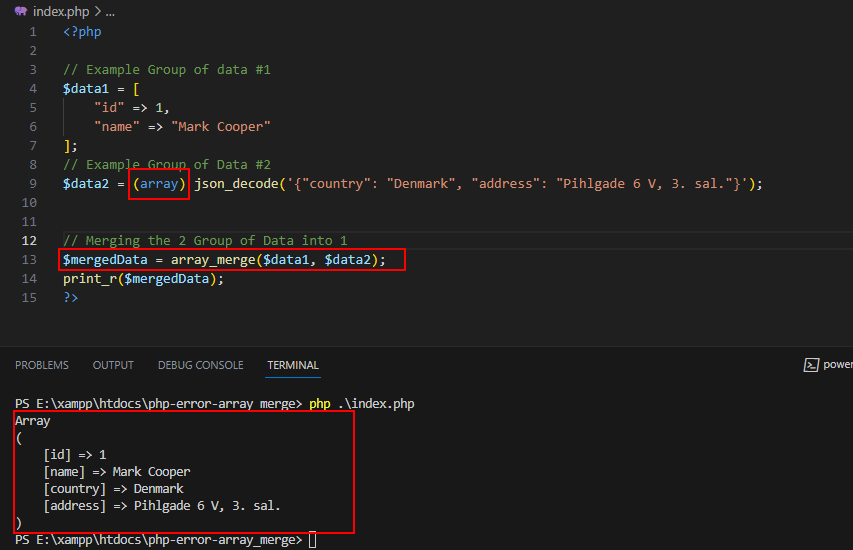Click the array_merge function call

[x=213, y=260]
